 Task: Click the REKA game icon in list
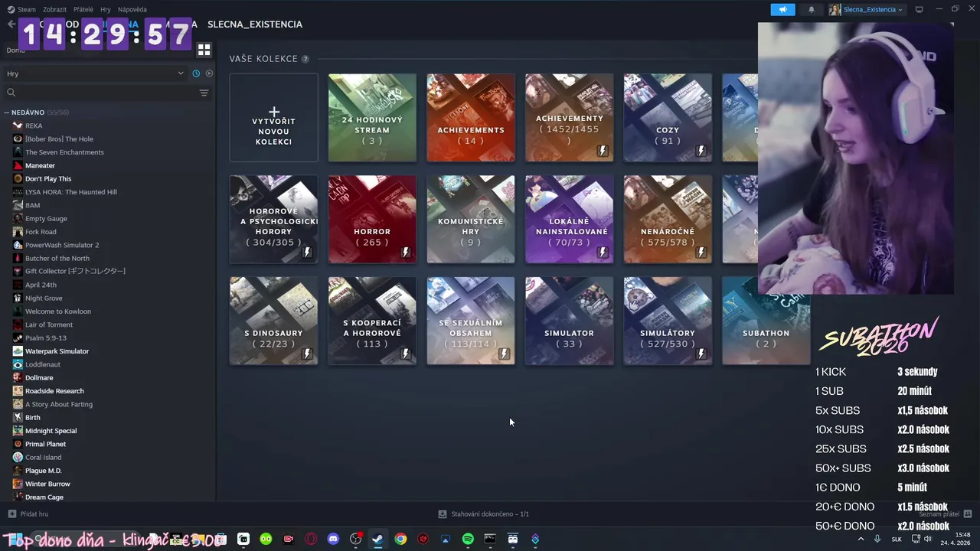18,126
